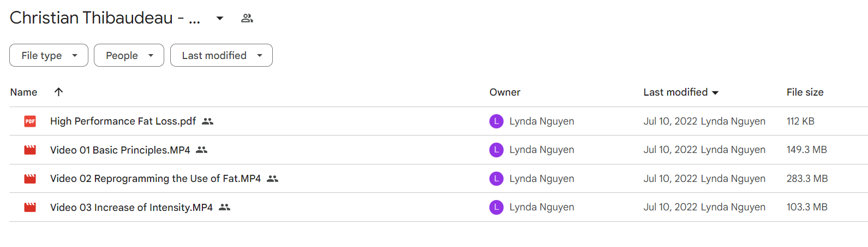Toggle name sort direction with the up arrow
Image resolution: width=868 pixels, height=247 pixels.
click(58, 92)
